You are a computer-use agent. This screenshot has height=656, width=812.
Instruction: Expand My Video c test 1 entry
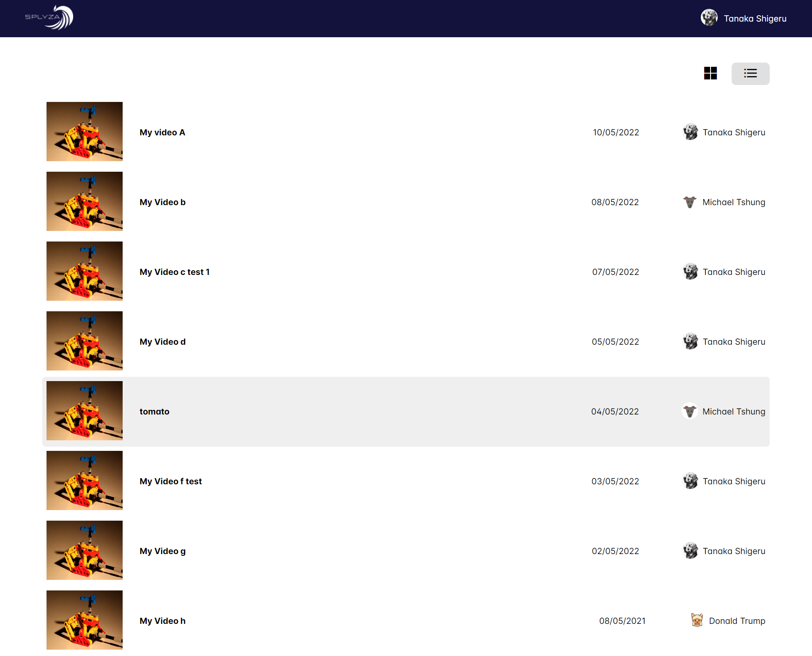click(x=406, y=271)
